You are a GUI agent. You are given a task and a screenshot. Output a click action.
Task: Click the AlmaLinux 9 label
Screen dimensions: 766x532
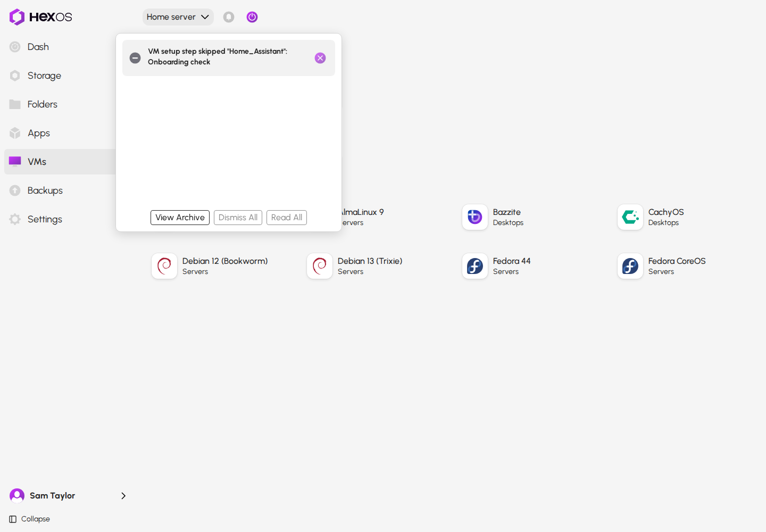point(363,212)
